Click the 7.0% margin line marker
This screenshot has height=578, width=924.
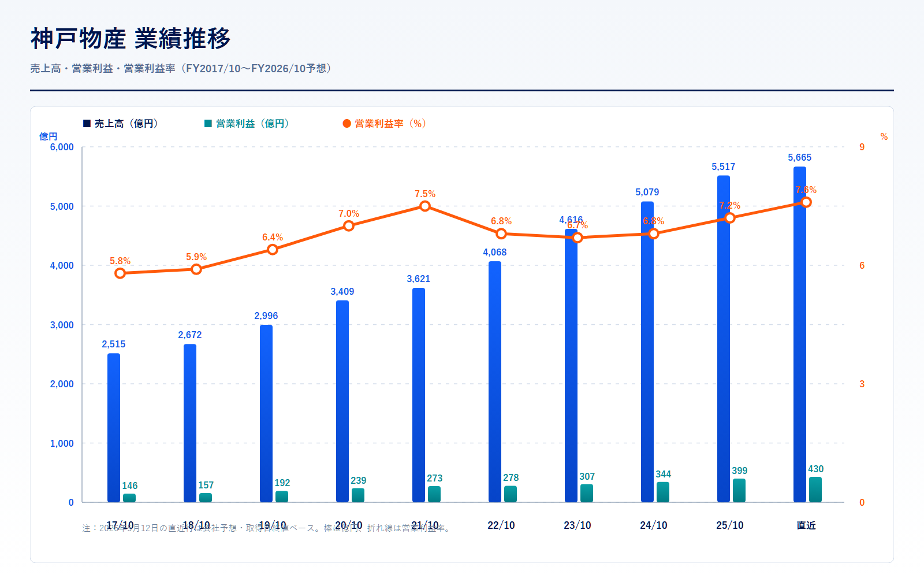pos(349,226)
